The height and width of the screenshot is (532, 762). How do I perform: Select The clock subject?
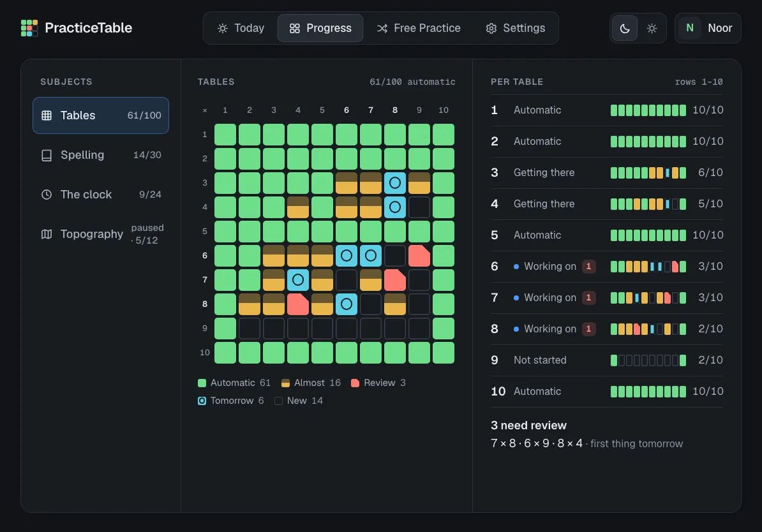101,195
